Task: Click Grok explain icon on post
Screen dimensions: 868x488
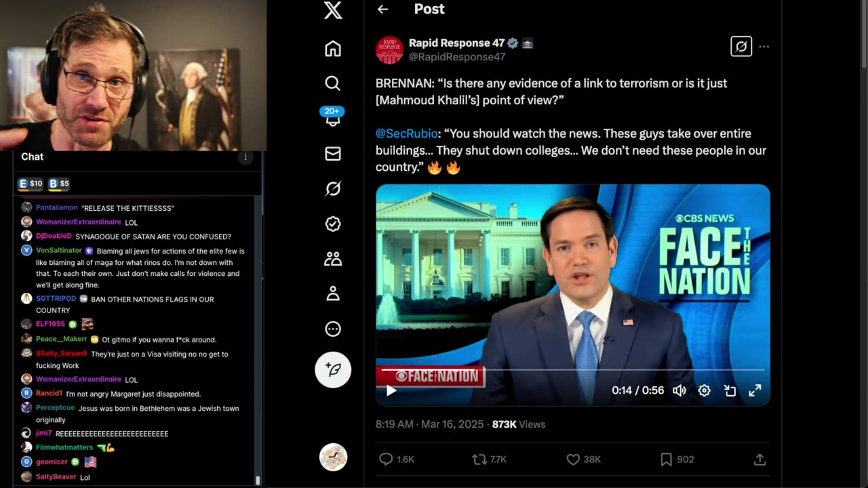Action: pyautogui.click(x=741, y=46)
